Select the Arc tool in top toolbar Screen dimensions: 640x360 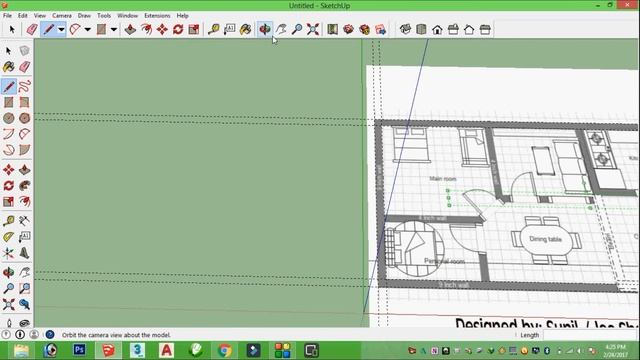click(x=75, y=29)
